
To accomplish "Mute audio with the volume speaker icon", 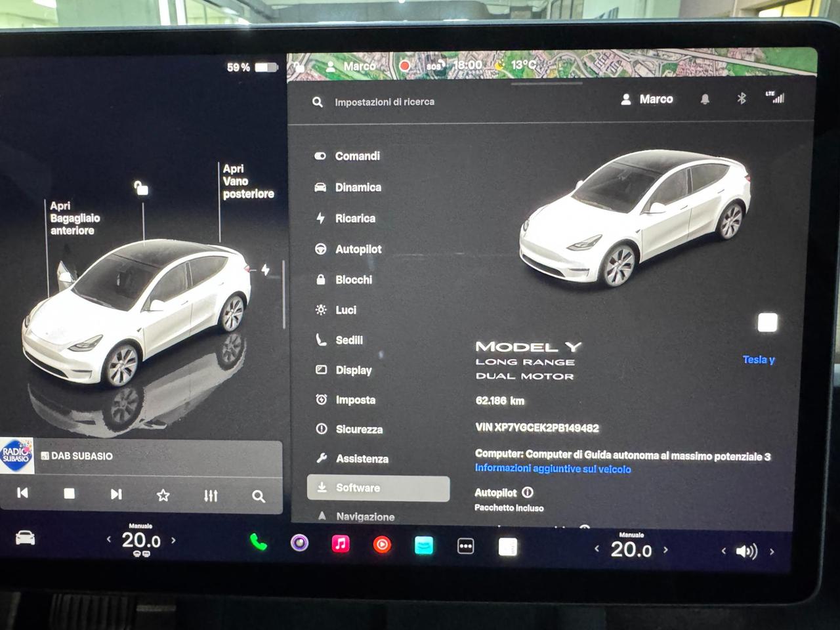I will [747, 551].
